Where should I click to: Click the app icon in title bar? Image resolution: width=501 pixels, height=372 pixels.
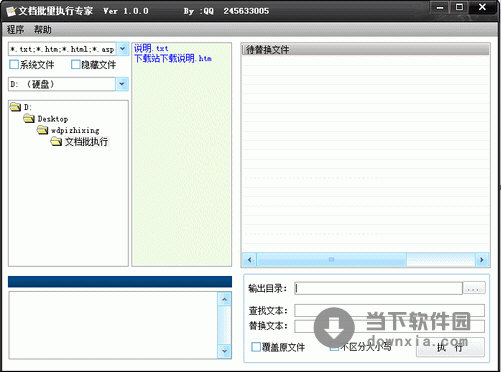coord(10,11)
